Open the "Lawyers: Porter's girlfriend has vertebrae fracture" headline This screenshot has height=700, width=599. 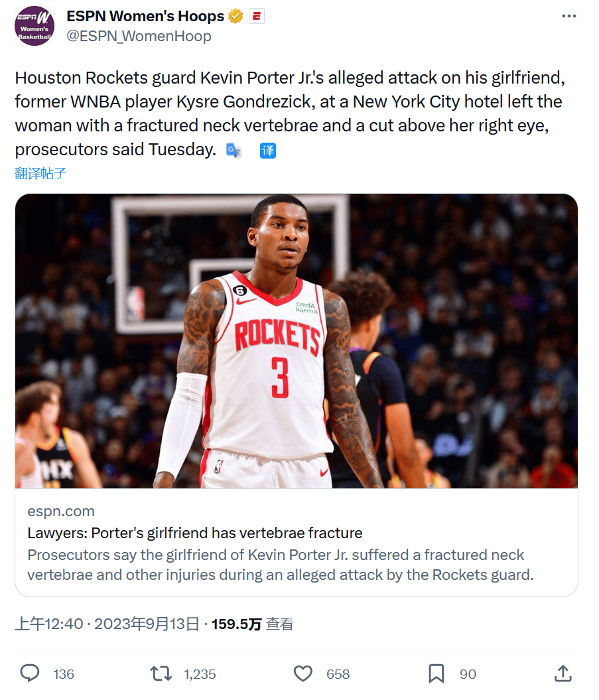(195, 533)
